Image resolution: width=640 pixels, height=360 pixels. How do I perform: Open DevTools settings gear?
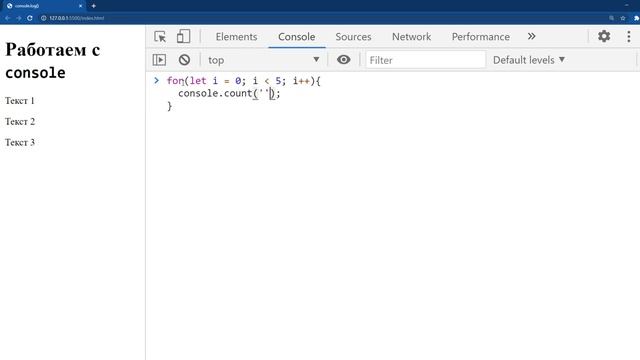pyautogui.click(x=604, y=36)
